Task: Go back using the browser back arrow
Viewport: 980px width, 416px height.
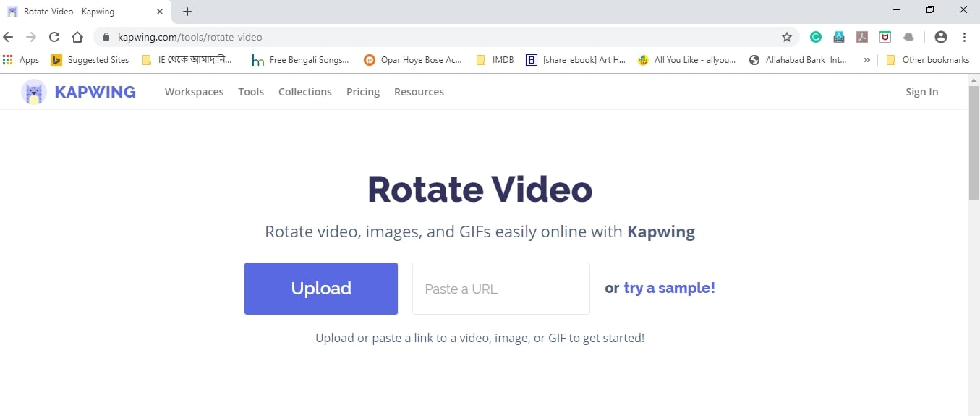Action: [9, 37]
